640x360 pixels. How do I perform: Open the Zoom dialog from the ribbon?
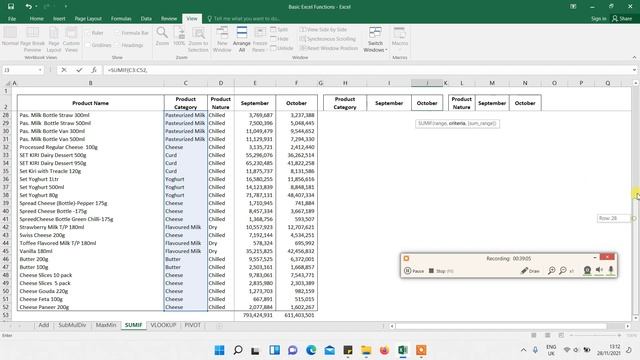click(162, 36)
